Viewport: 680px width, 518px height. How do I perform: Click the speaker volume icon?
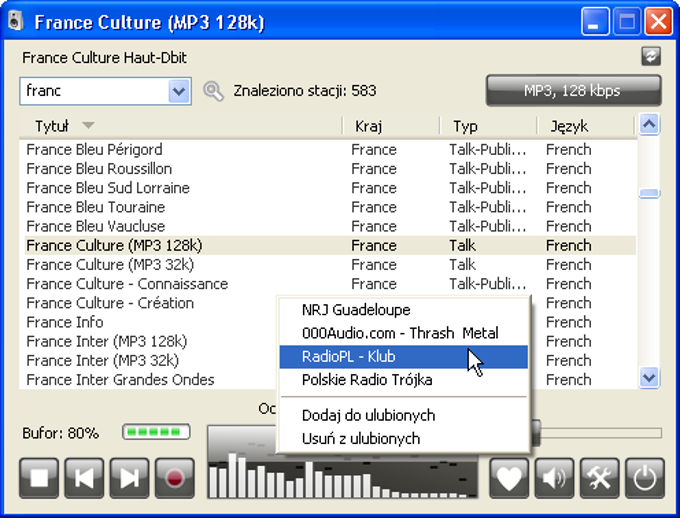pos(554,478)
